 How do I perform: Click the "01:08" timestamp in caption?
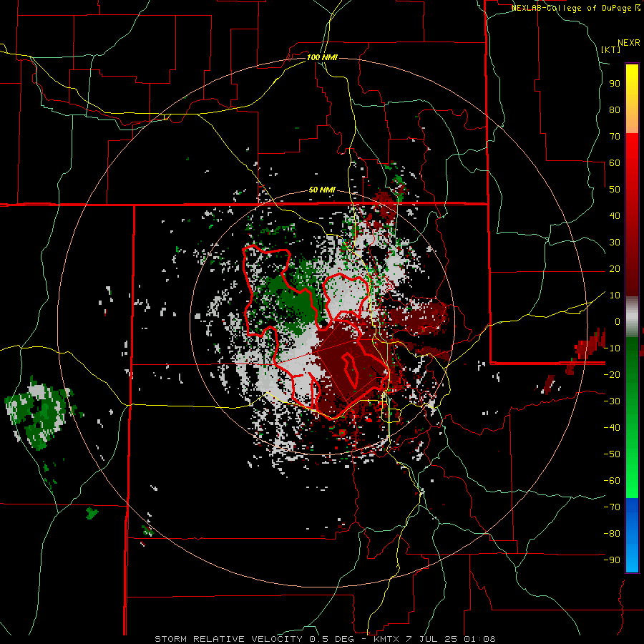pos(479,639)
